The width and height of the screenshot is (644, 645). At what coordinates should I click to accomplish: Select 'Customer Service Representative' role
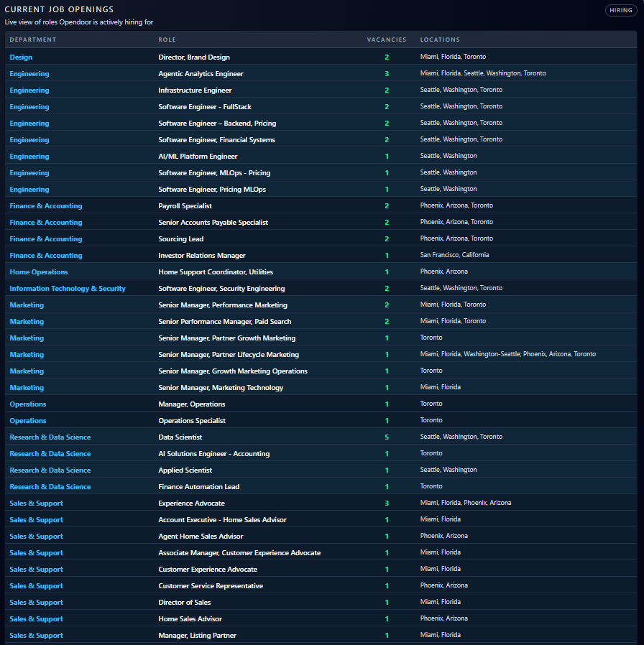tap(211, 586)
